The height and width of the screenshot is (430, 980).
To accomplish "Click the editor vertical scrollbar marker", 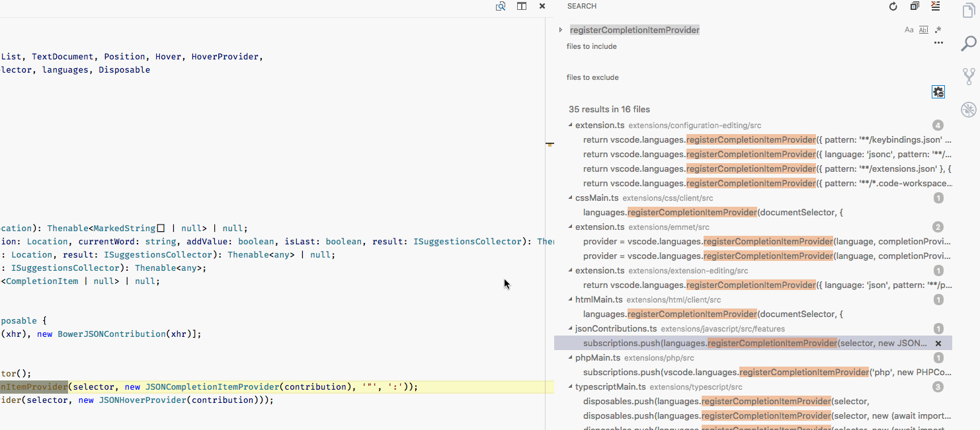I will (550, 144).
